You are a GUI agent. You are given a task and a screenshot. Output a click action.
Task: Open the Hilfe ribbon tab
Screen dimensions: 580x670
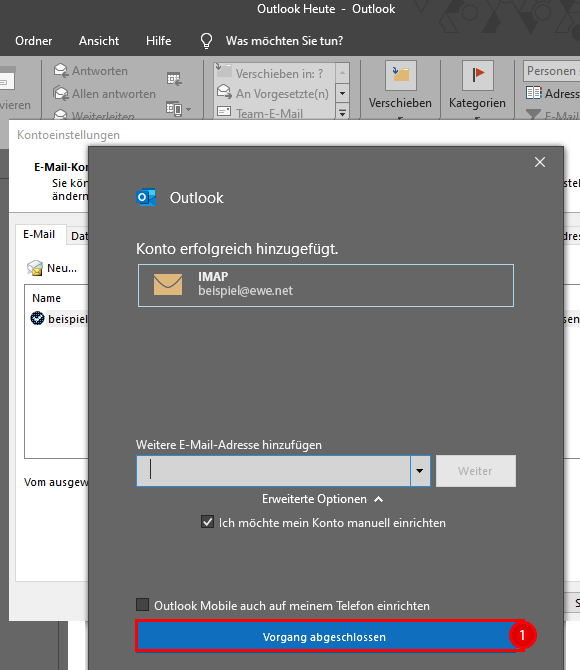(159, 41)
